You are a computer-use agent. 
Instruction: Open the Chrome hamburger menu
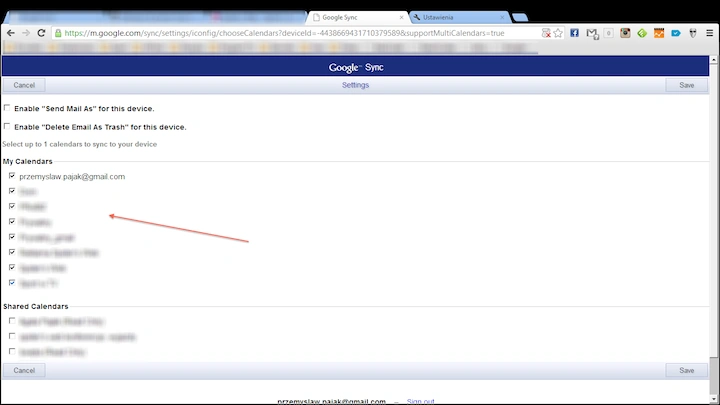click(x=710, y=33)
